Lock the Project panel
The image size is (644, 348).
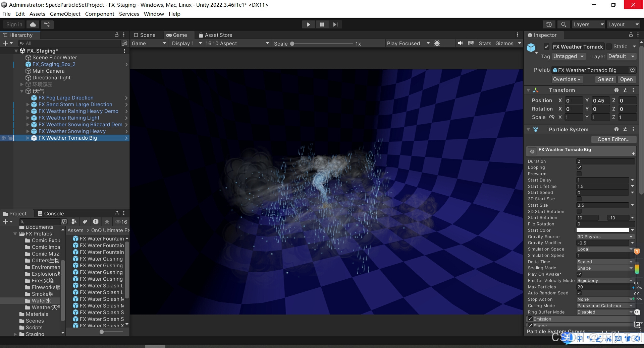point(117,213)
